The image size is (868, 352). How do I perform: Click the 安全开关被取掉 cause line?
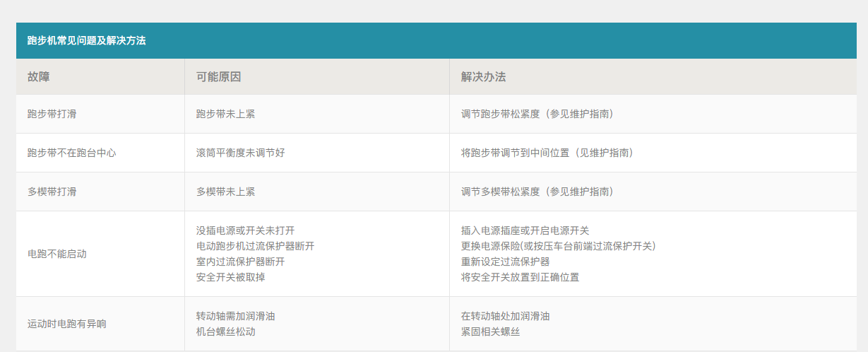coord(230,277)
